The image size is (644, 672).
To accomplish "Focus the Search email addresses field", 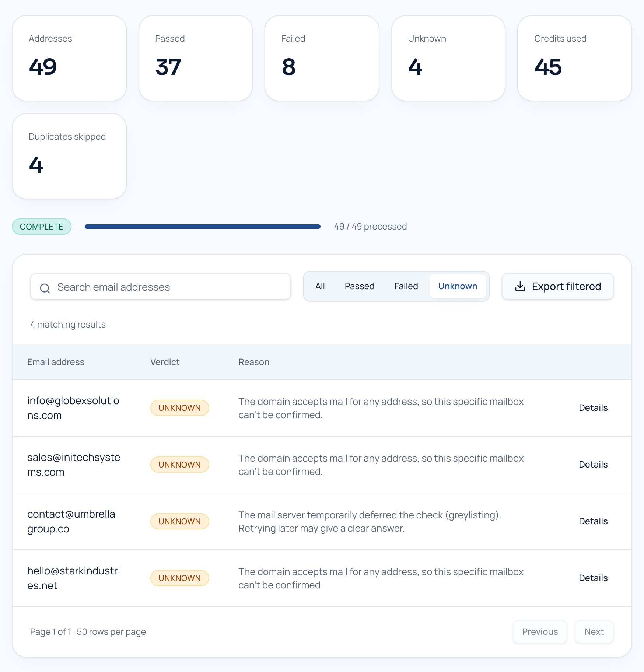I will (x=161, y=287).
